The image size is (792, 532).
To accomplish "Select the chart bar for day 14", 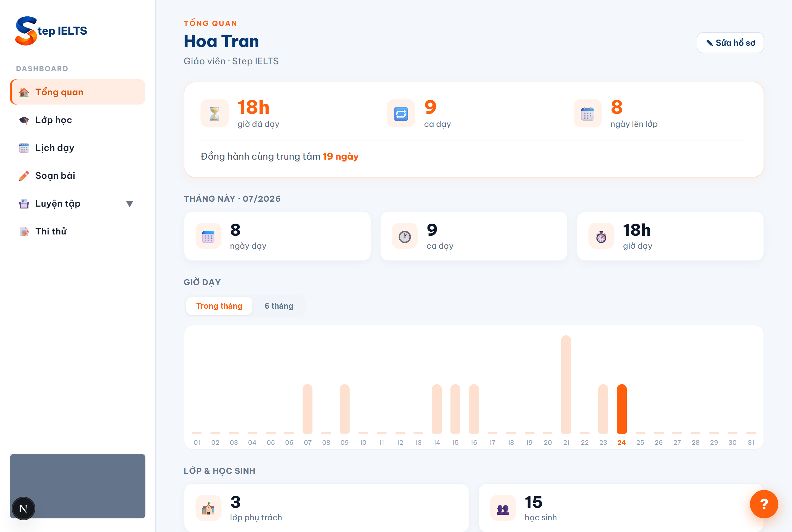I will pyautogui.click(x=437, y=409).
